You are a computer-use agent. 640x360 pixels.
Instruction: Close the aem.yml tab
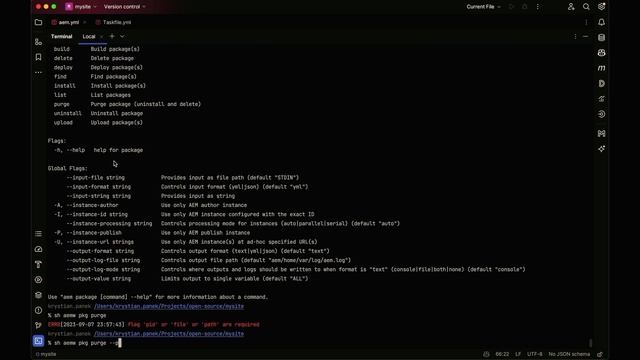84,22
